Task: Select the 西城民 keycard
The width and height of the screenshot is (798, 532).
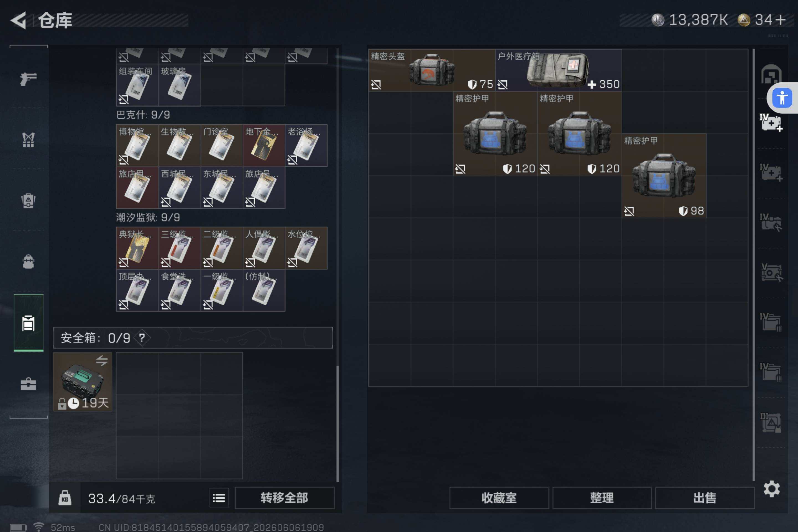Action: [180, 188]
